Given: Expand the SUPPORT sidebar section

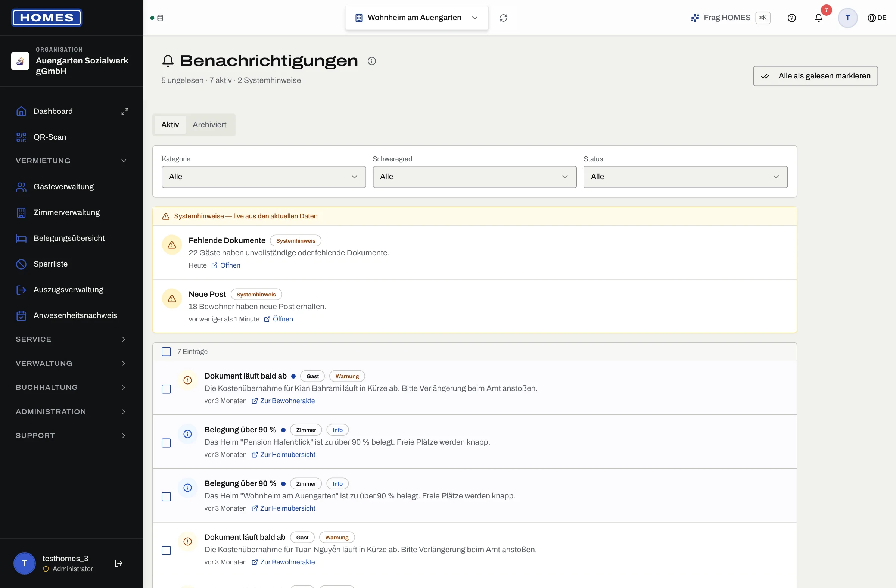Looking at the screenshot, I should point(72,436).
